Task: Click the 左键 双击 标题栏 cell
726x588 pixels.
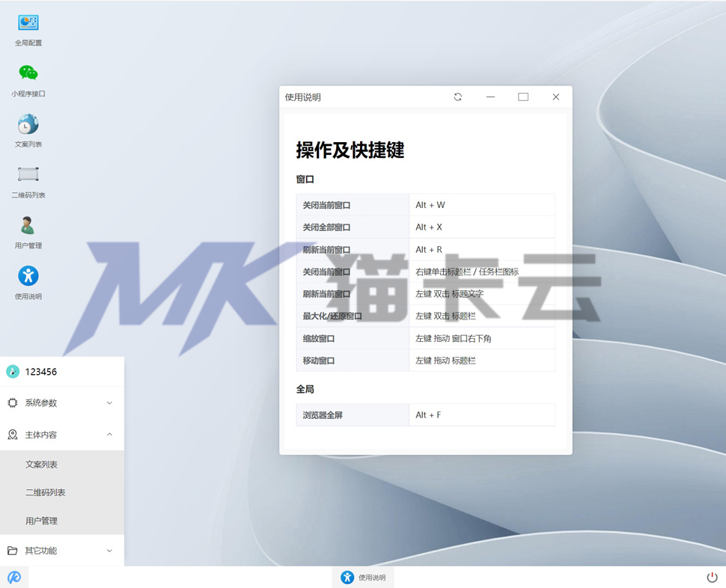Action: pos(482,316)
